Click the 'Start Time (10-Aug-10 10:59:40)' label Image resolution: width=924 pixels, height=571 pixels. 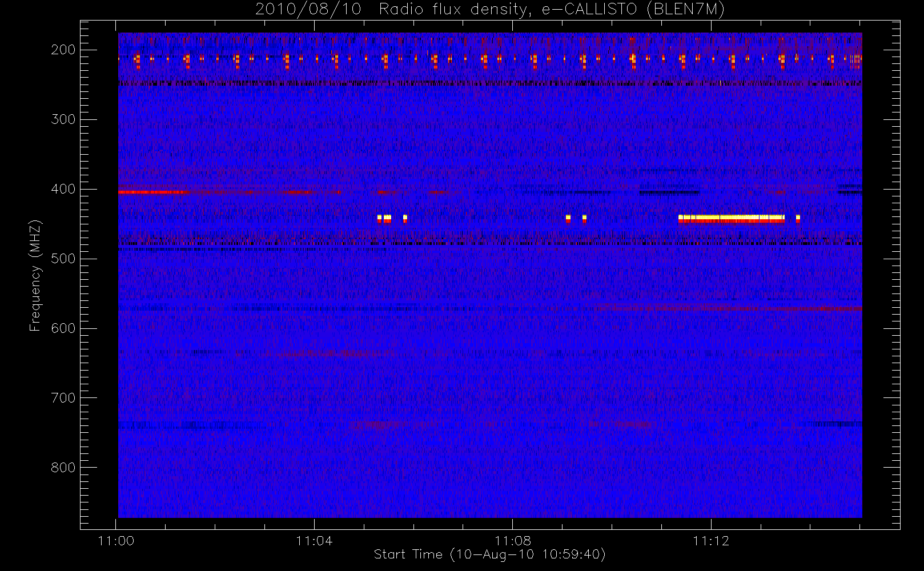pos(489,554)
